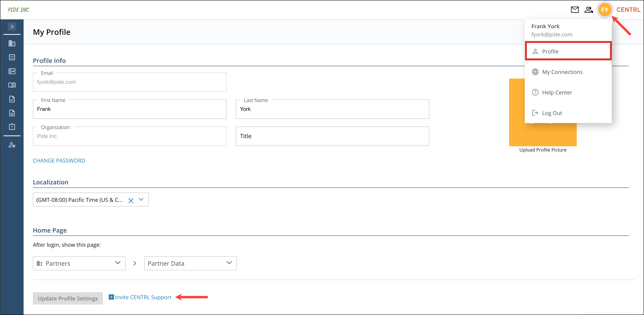644x315 pixels.
Task: Clear the Pacific Time timezone selection
Action: [131, 200]
